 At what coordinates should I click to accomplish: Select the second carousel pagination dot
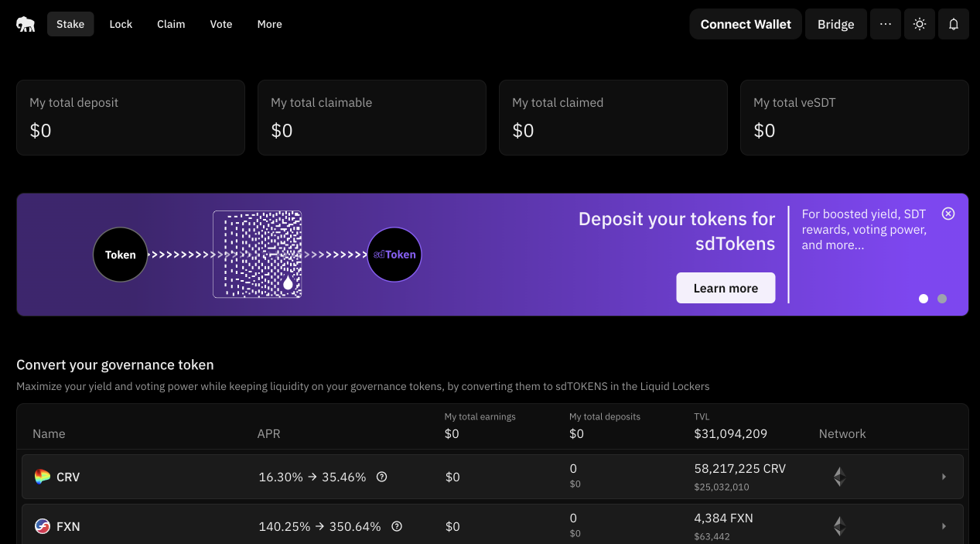point(942,298)
